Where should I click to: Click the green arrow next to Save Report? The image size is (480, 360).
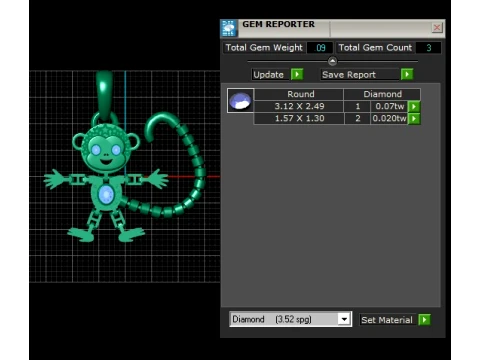coord(407,74)
